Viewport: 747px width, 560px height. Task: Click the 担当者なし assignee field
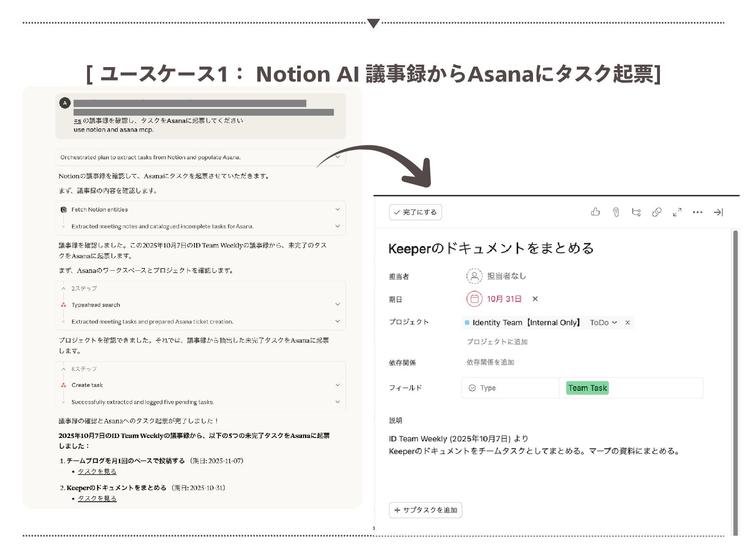496,276
